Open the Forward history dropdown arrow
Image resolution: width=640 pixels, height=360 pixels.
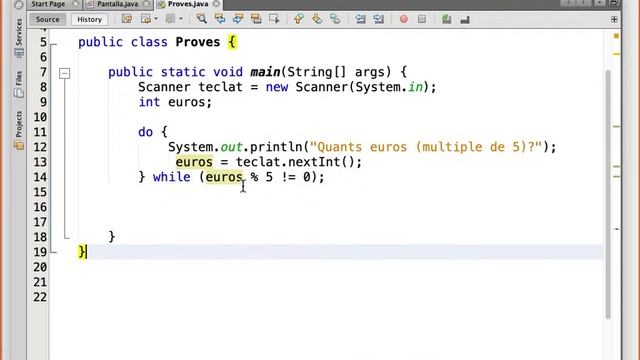[x=181, y=19]
